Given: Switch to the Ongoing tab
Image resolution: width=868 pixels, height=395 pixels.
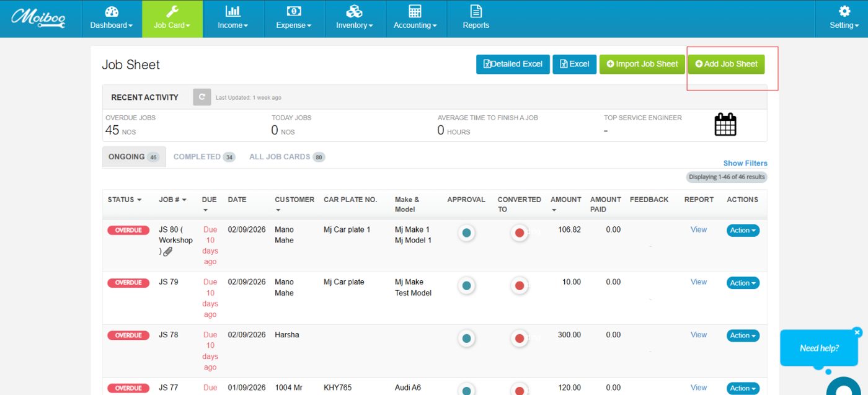Looking at the screenshot, I should click(x=134, y=157).
